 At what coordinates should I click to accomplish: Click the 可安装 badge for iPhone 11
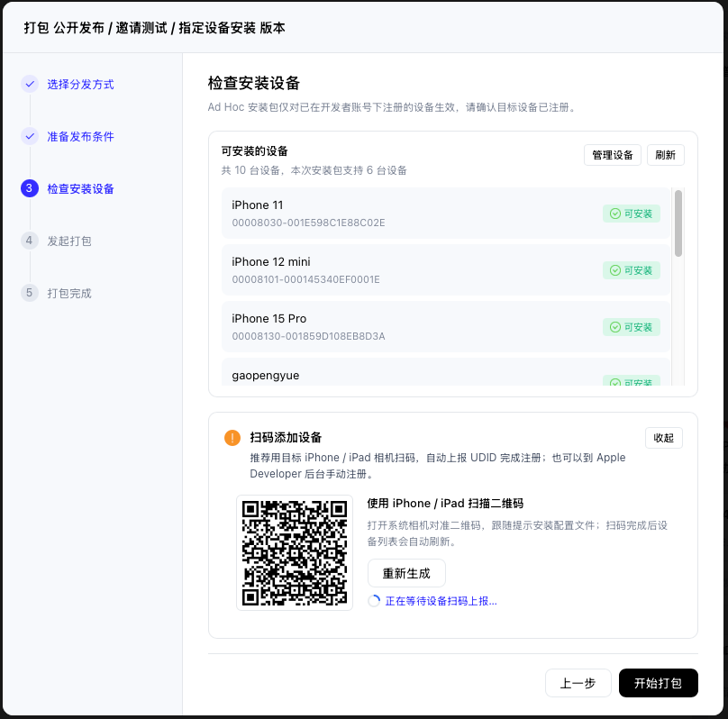pyautogui.click(x=632, y=214)
